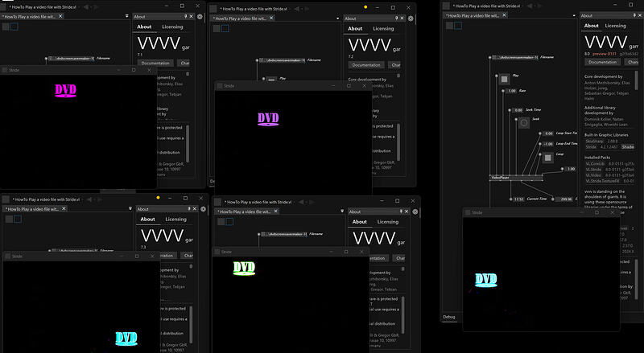Screen dimensions: 644x353
Task: Open main menu icon of the green DVD window
Action: click(x=217, y=202)
